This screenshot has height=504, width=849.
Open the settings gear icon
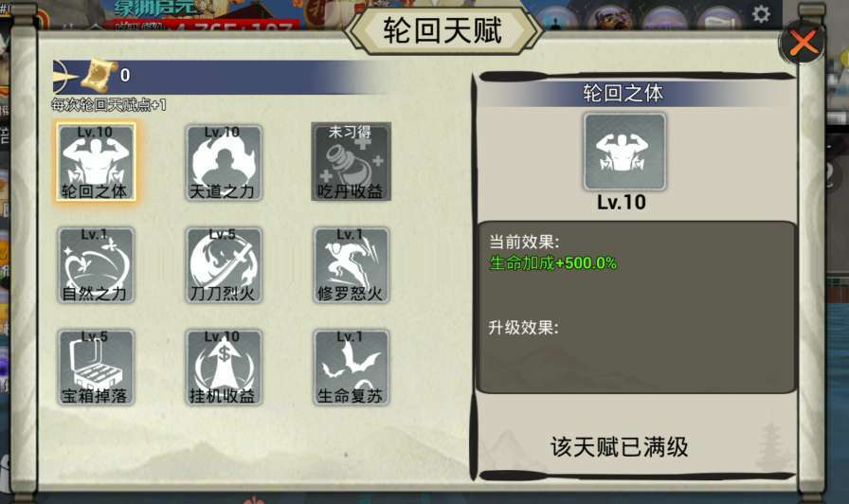click(761, 14)
